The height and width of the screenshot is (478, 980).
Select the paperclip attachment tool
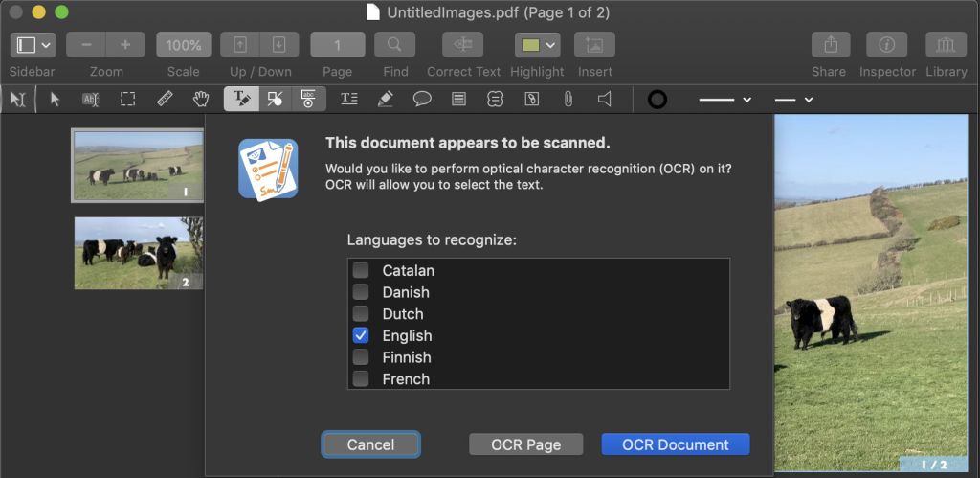click(x=568, y=99)
